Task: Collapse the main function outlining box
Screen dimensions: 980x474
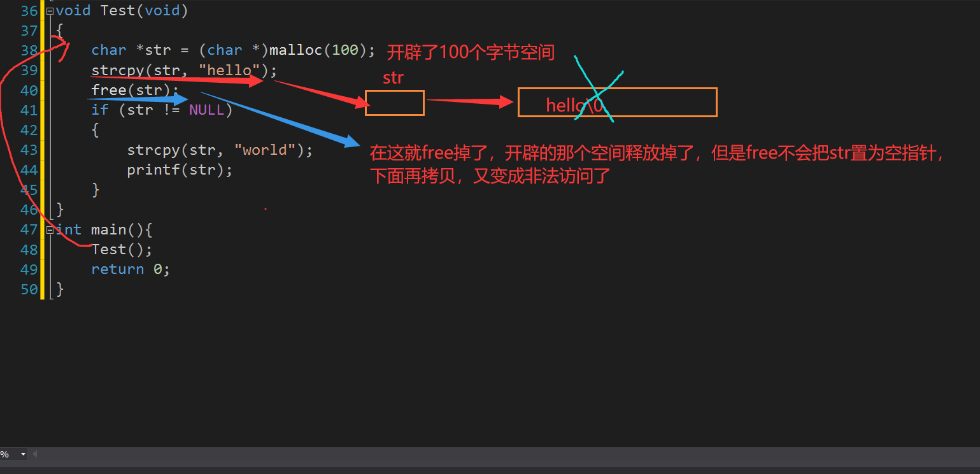Action: [x=50, y=229]
